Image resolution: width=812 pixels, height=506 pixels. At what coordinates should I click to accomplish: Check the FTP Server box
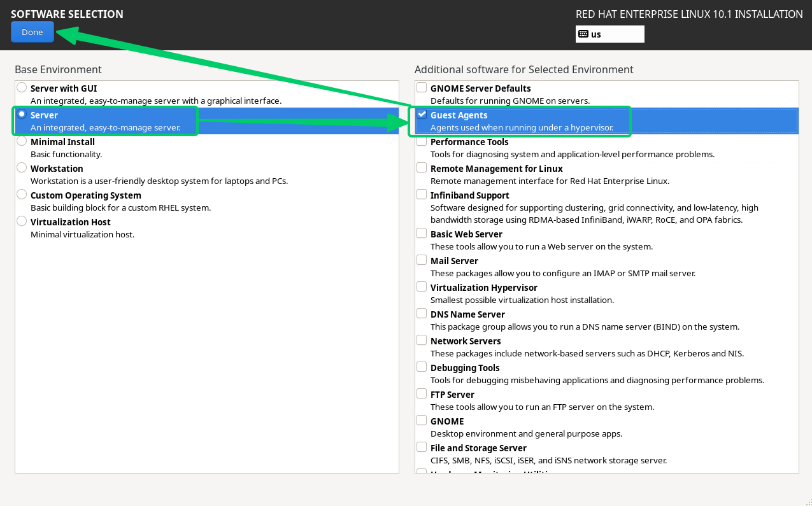click(x=422, y=393)
